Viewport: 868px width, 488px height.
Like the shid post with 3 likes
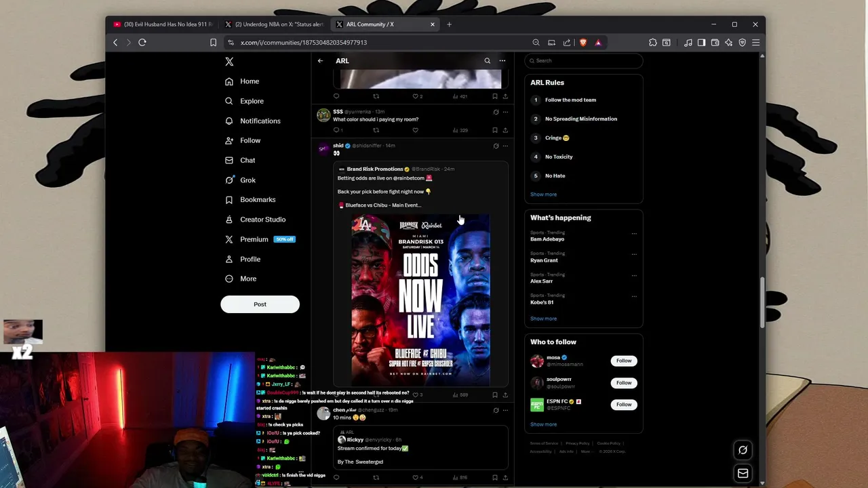click(x=417, y=394)
